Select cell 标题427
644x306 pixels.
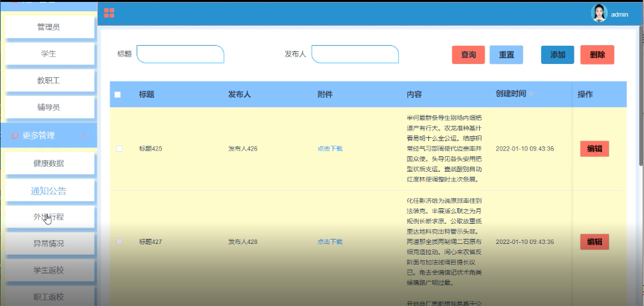(x=150, y=242)
